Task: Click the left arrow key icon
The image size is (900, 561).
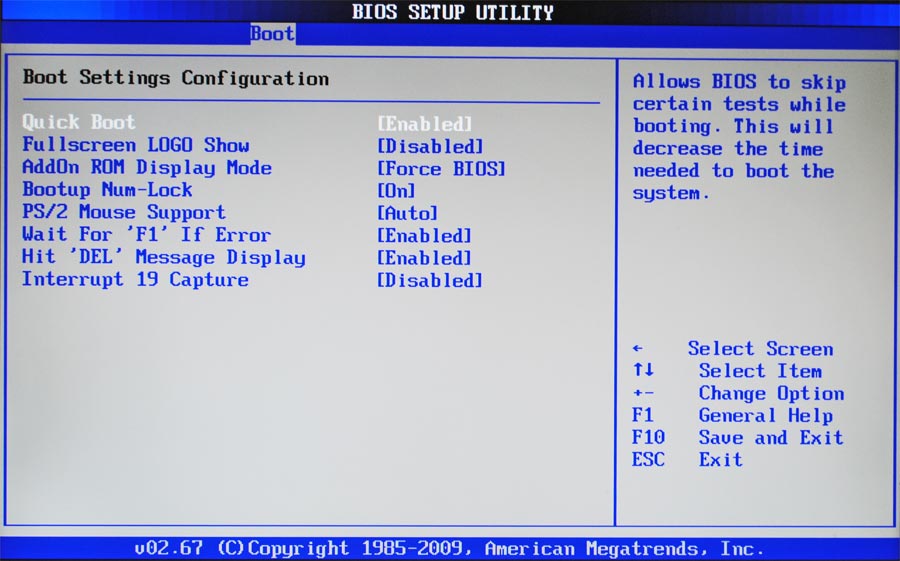Action: 638,349
